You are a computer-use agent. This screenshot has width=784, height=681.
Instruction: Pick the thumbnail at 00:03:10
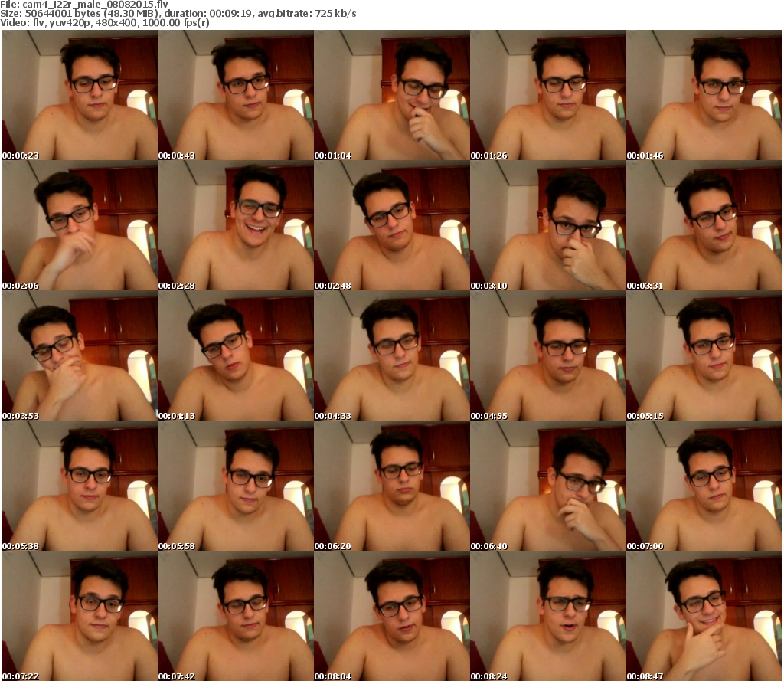pos(548,226)
